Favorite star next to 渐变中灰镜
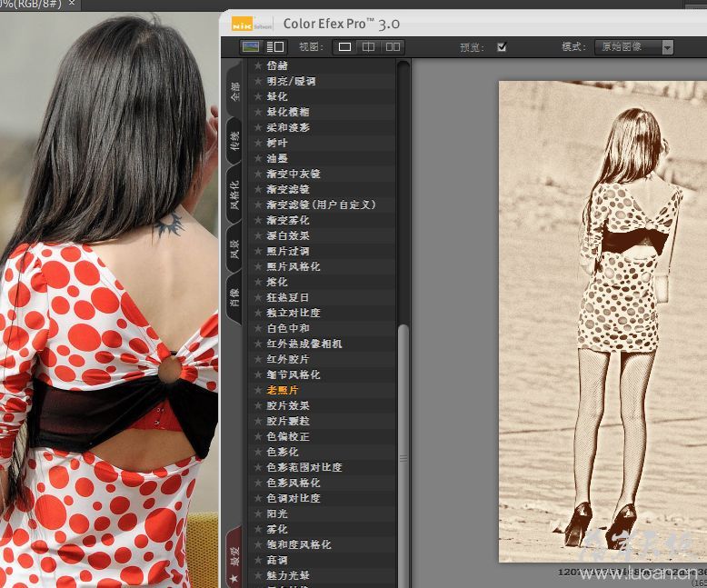 pos(258,174)
